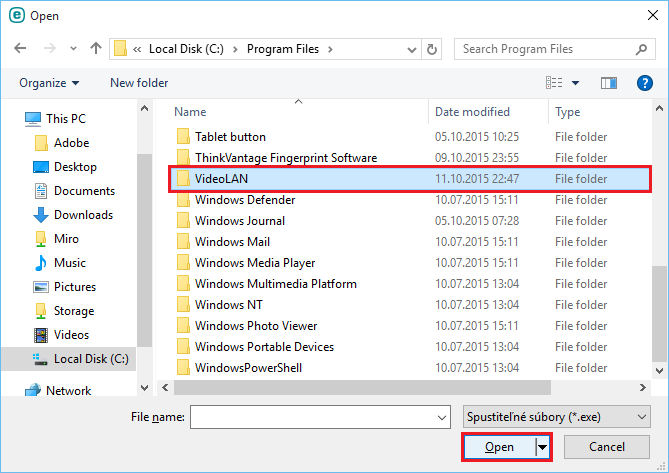Expand the address bar path history dropdown

click(410, 48)
